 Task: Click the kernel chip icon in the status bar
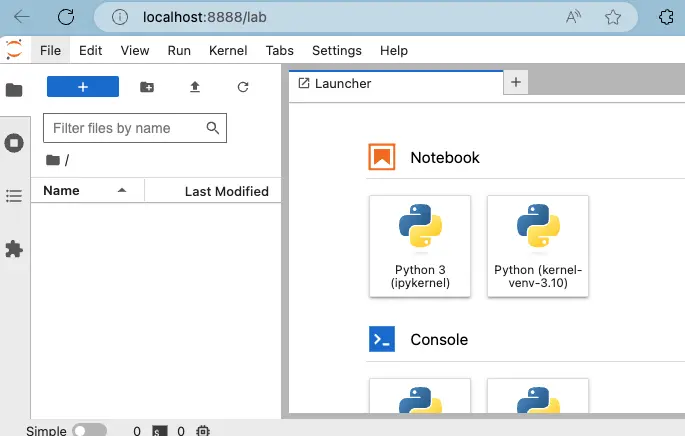203,431
